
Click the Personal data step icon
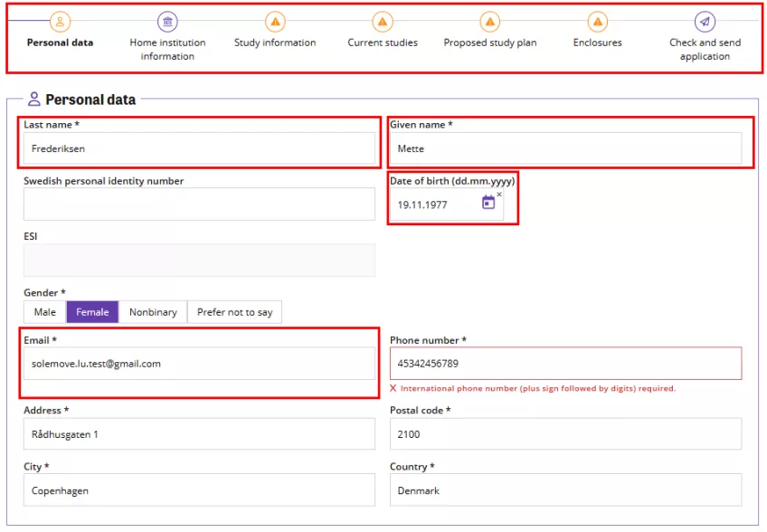pos(60,22)
